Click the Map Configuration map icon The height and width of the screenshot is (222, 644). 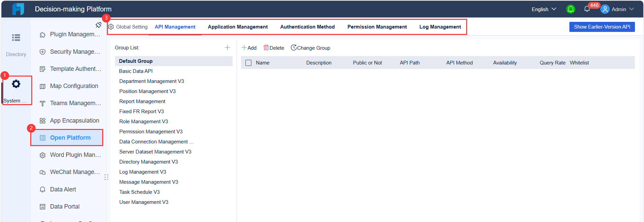coord(42,86)
